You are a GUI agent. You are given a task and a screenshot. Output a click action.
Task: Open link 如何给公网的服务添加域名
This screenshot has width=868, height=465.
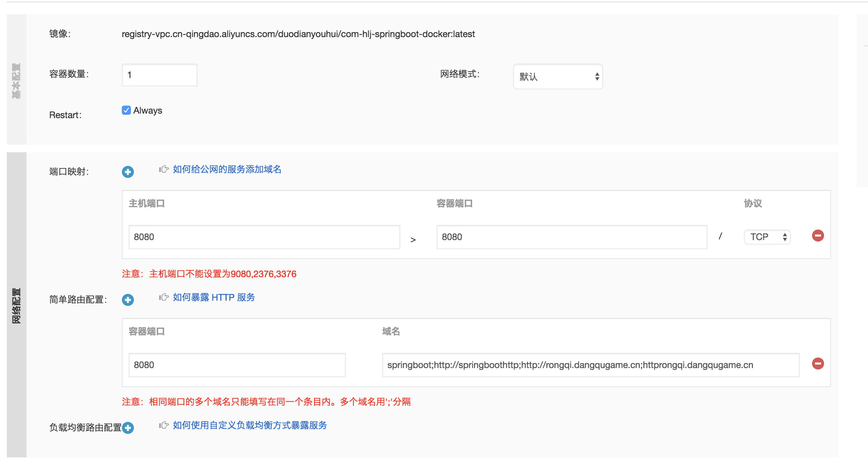[x=227, y=169]
